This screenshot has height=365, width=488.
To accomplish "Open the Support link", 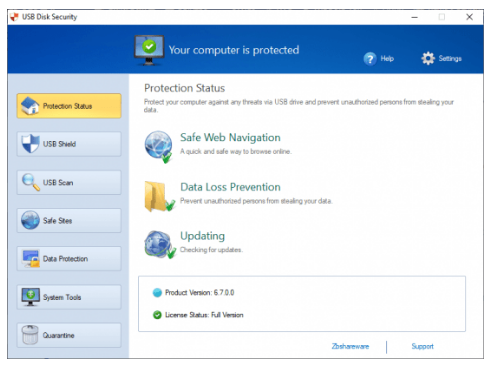I will click(423, 346).
